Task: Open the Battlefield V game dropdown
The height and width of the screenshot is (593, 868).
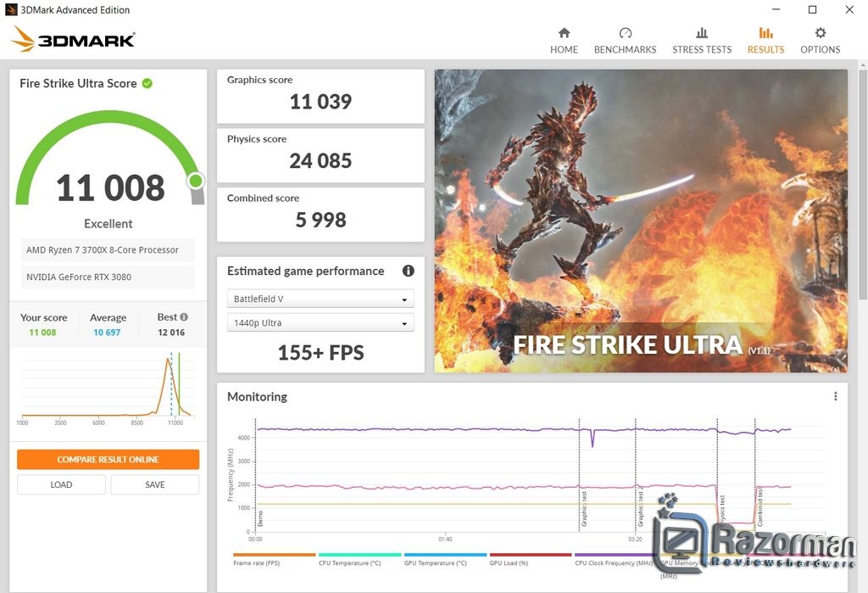Action: pyautogui.click(x=320, y=299)
